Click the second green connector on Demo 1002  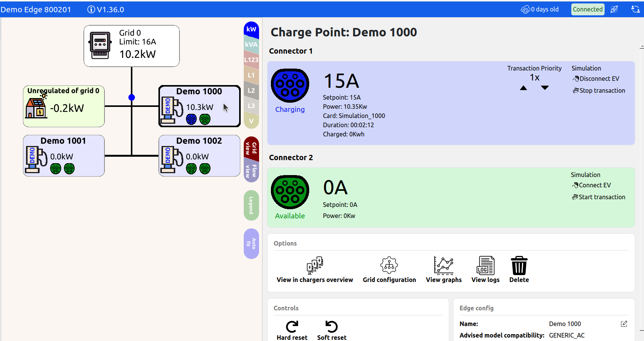(x=205, y=169)
